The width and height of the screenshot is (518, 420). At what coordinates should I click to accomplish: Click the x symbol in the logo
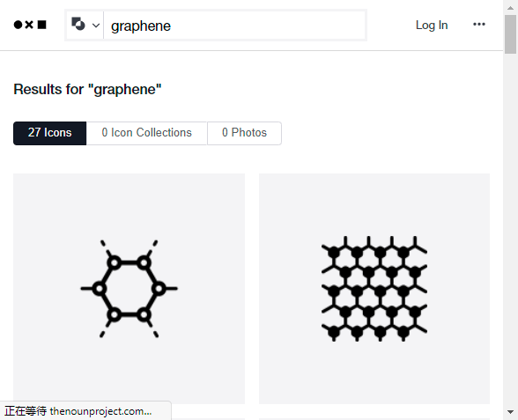tap(29, 25)
